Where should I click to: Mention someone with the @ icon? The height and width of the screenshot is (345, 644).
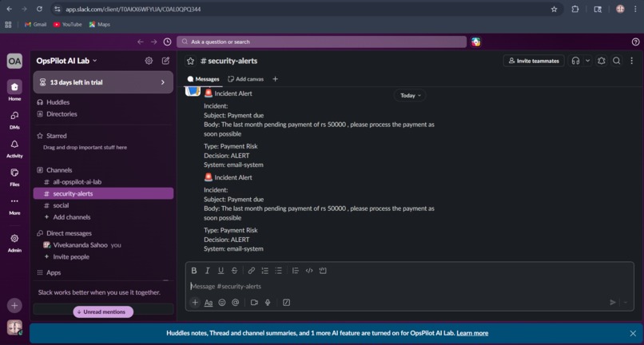pyautogui.click(x=236, y=303)
